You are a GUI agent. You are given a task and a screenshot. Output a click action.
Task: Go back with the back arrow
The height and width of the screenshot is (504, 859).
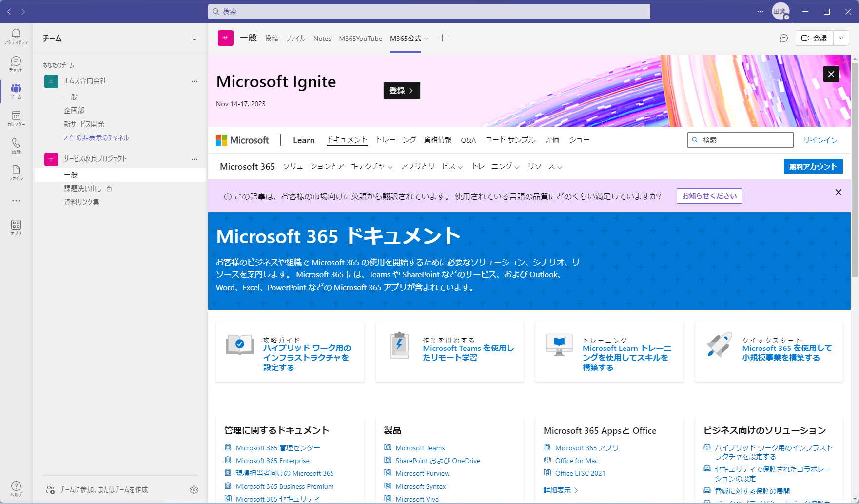click(x=9, y=12)
